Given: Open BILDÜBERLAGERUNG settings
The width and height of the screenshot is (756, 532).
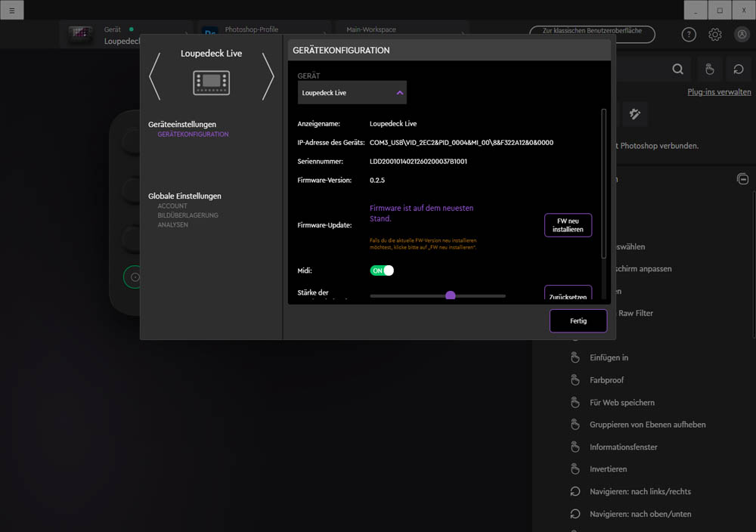Looking at the screenshot, I should (187, 215).
